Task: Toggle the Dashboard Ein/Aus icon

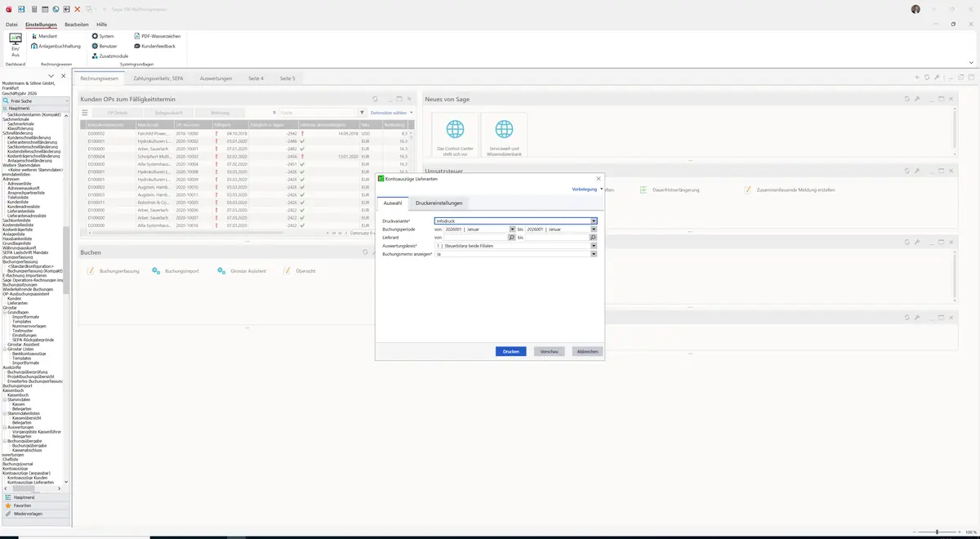Action: (15, 40)
